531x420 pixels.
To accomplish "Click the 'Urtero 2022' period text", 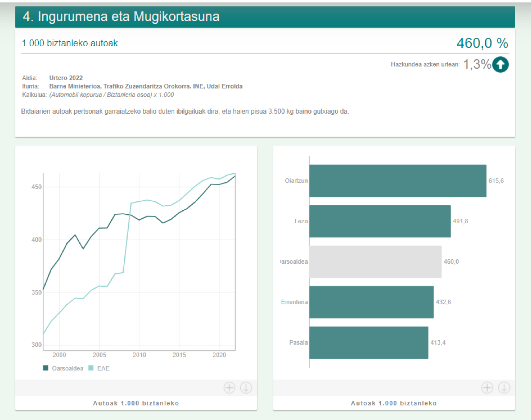I will coord(66,78).
